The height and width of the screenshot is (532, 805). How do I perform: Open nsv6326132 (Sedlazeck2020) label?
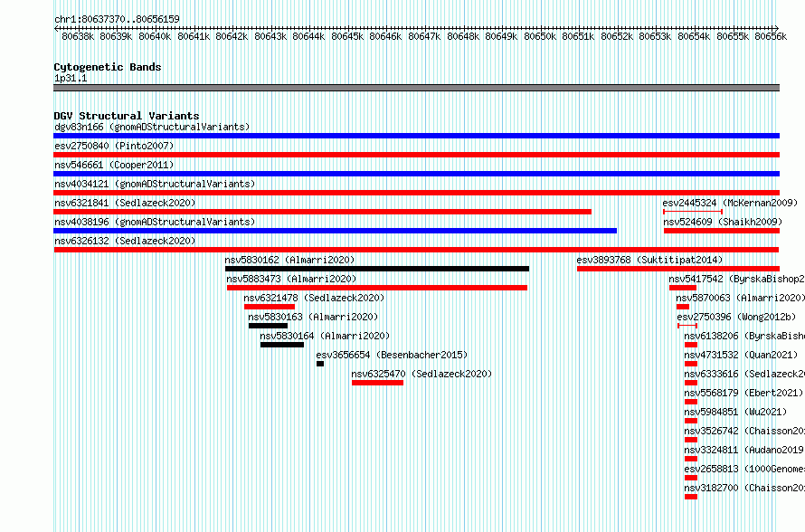pyautogui.click(x=125, y=241)
